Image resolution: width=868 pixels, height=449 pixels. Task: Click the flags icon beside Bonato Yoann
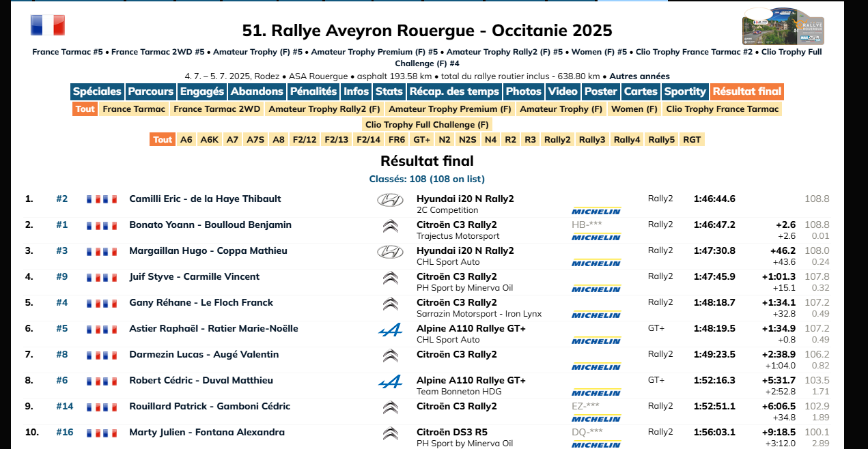pos(102,225)
